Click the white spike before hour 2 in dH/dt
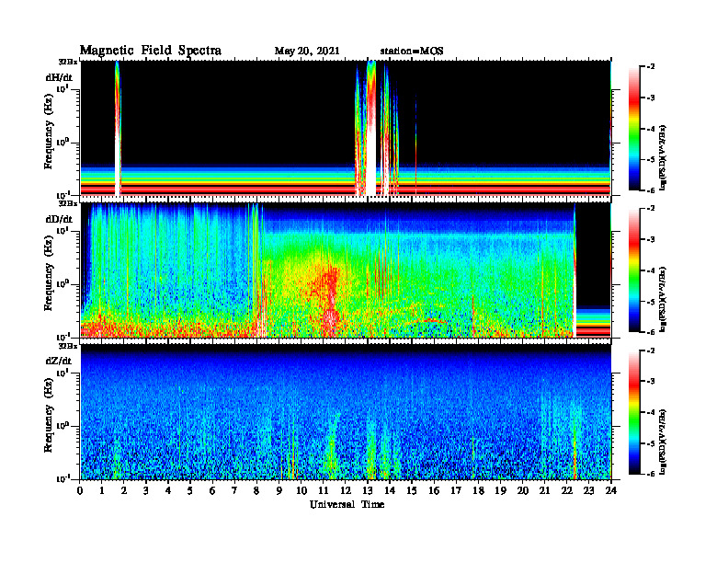728x563 pixels. (117, 130)
